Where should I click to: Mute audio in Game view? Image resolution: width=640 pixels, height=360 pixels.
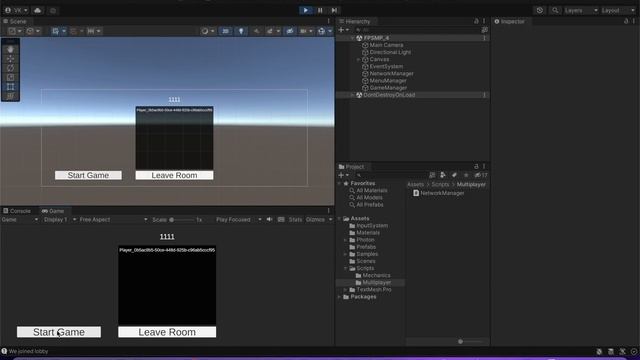tap(269, 220)
